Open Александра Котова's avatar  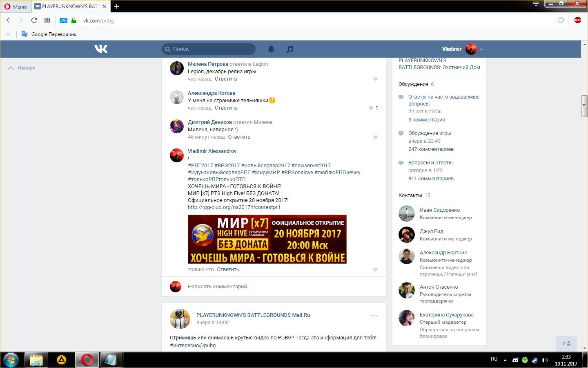point(177,97)
